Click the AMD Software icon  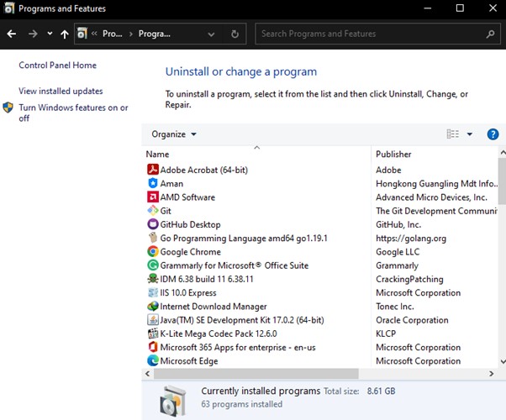pos(153,197)
